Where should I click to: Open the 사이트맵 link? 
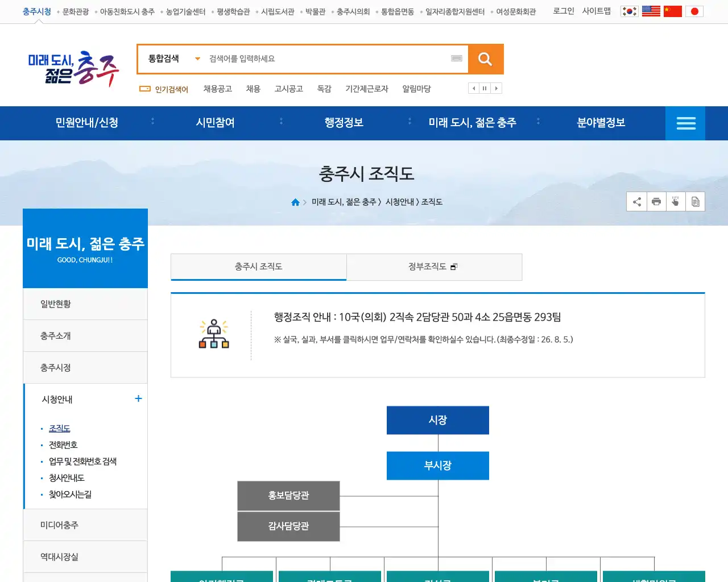coord(596,11)
